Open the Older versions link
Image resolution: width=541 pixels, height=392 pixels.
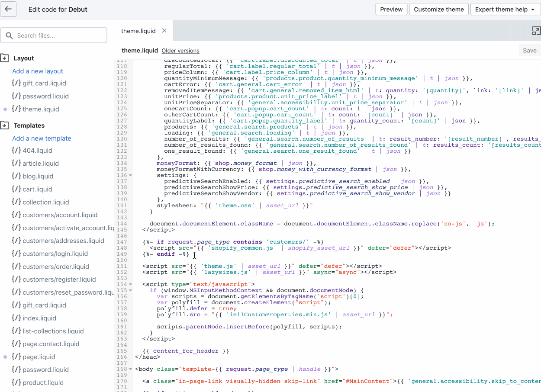[180, 51]
